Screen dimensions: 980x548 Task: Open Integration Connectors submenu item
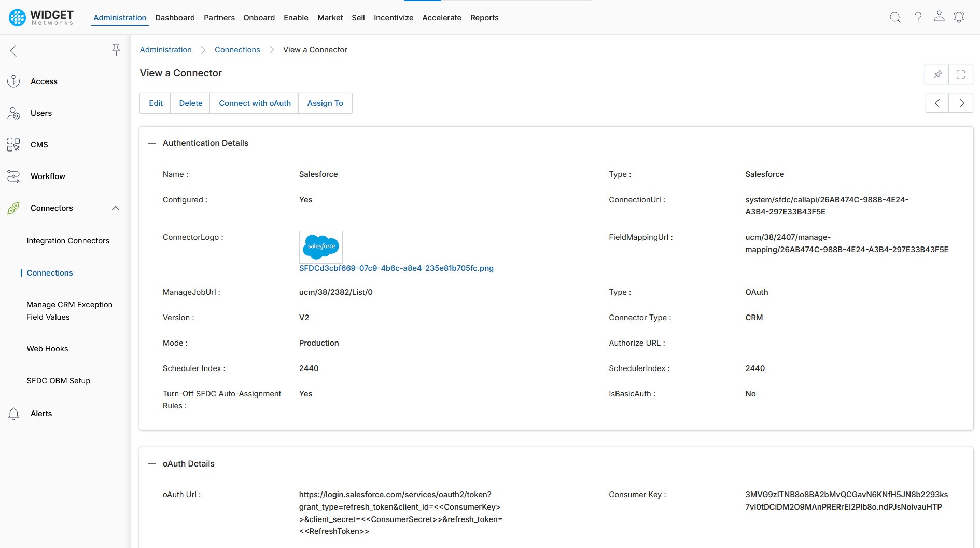(x=68, y=241)
